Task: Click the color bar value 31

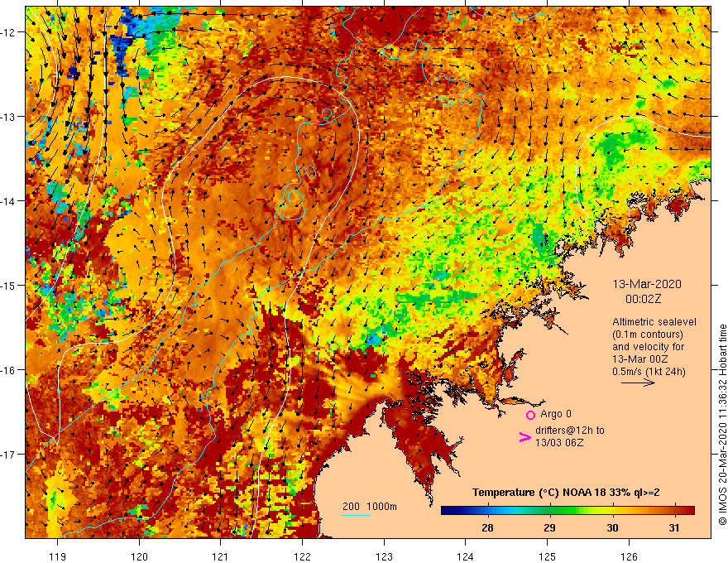Action: click(x=674, y=527)
